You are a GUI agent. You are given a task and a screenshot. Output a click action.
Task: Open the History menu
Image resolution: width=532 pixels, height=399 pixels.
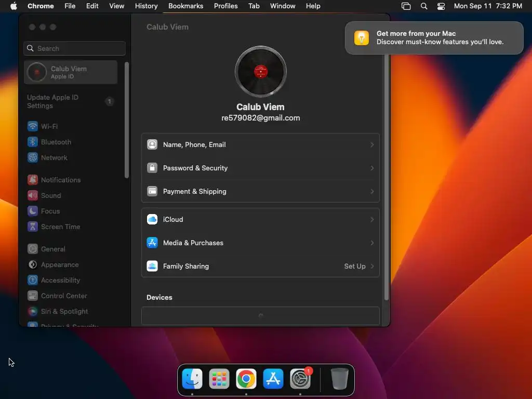coord(146,6)
